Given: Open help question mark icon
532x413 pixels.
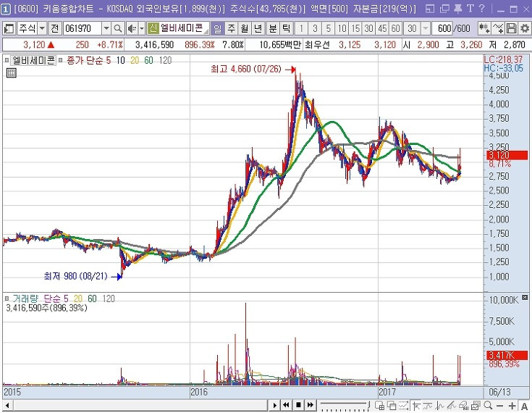Looking at the screenshot, I should pyautogui.click(x=481, y=9).
